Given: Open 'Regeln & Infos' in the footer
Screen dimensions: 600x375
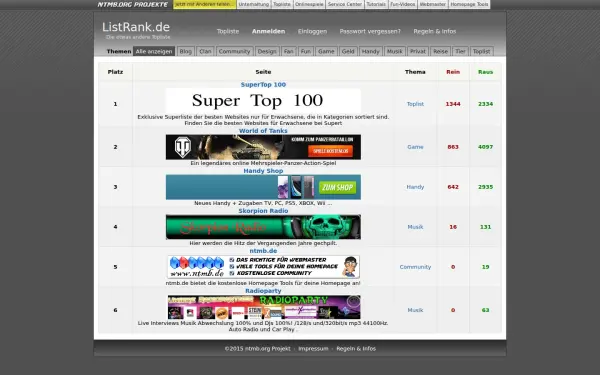Looking at the screenshot, I should [356, 349].
